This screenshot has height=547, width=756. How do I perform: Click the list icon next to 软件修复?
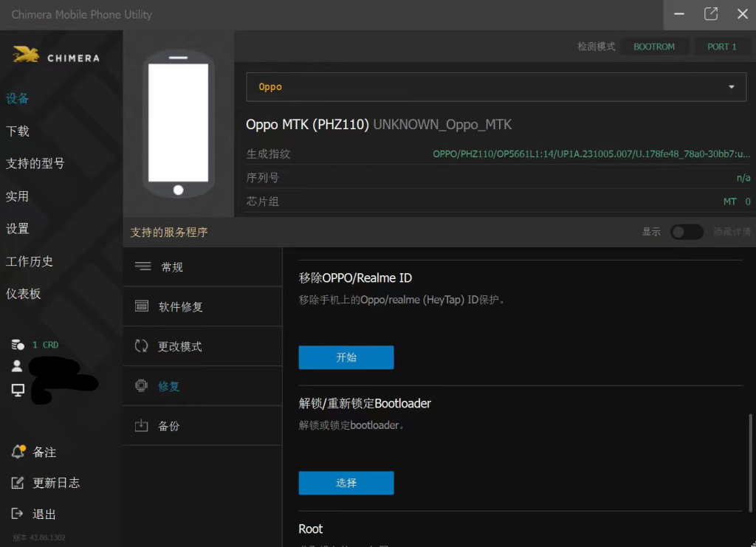point(142,306)
